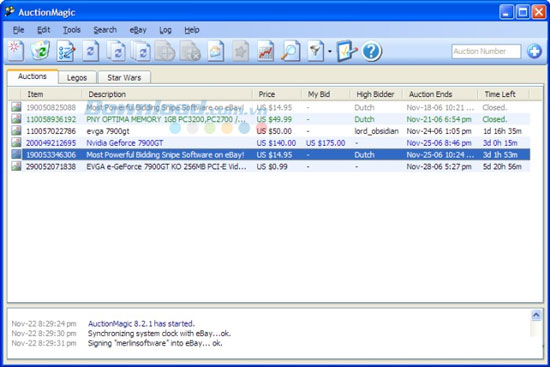The image size is (550, 367).
Task: Click the funnel filter icon
Action: tap(316, 51)
